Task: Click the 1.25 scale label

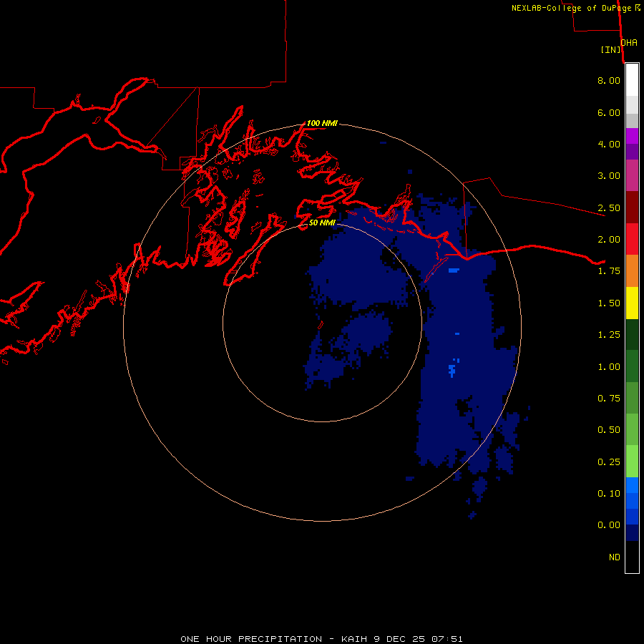Action: 609,335
